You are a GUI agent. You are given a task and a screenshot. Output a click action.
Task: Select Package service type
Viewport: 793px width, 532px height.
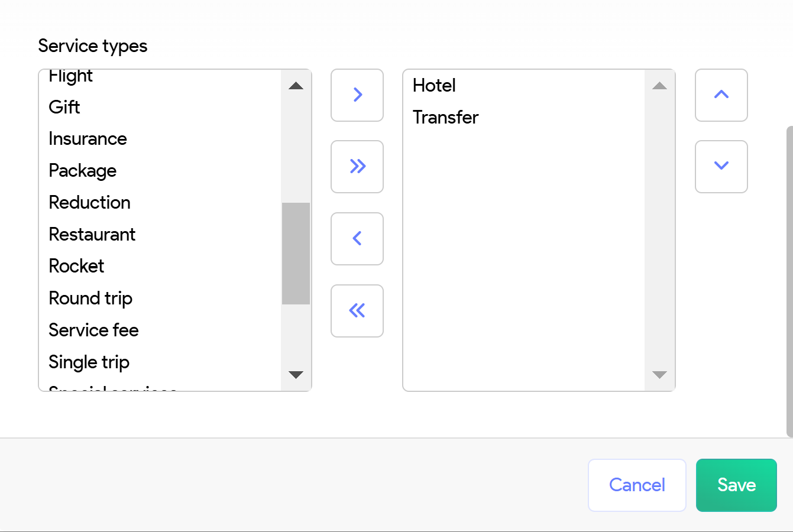83,171
